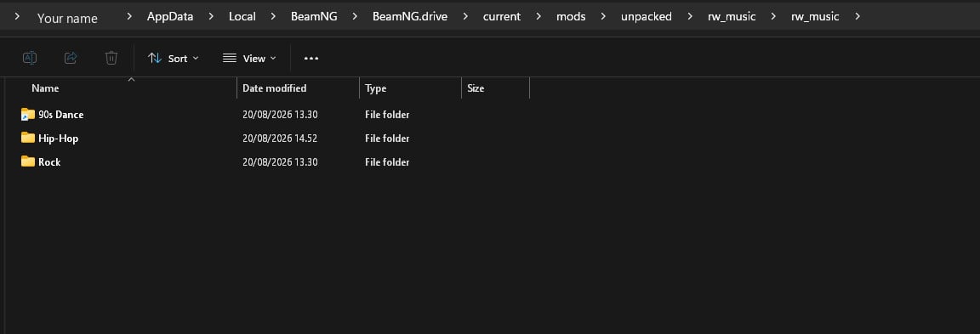Select the Hip-Hop folder name
Screen dimensions: 980x334
tap(58, 139)
